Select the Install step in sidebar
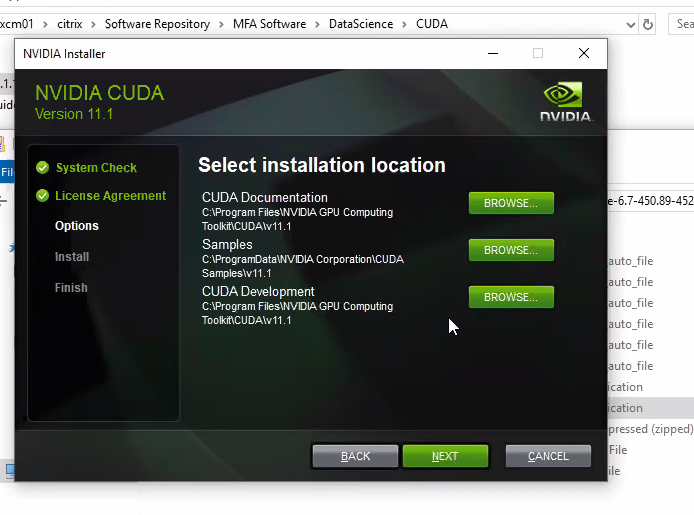 [x=72, y=257]
